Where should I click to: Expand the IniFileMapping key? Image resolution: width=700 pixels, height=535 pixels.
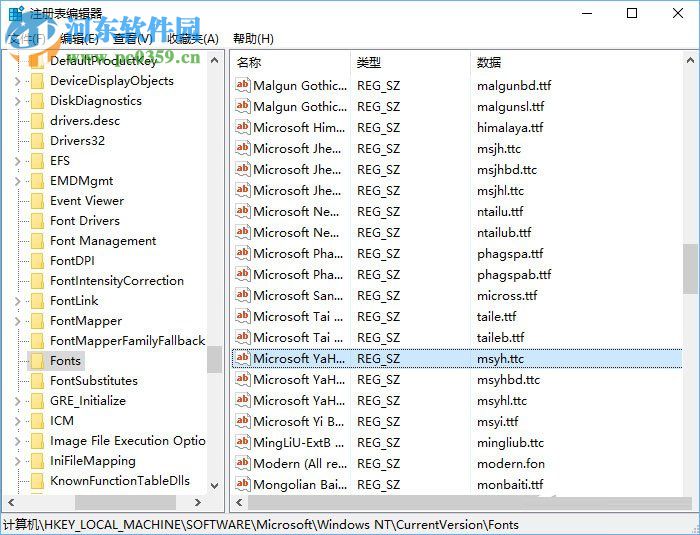pyautogui.click(x=18, y=461)
